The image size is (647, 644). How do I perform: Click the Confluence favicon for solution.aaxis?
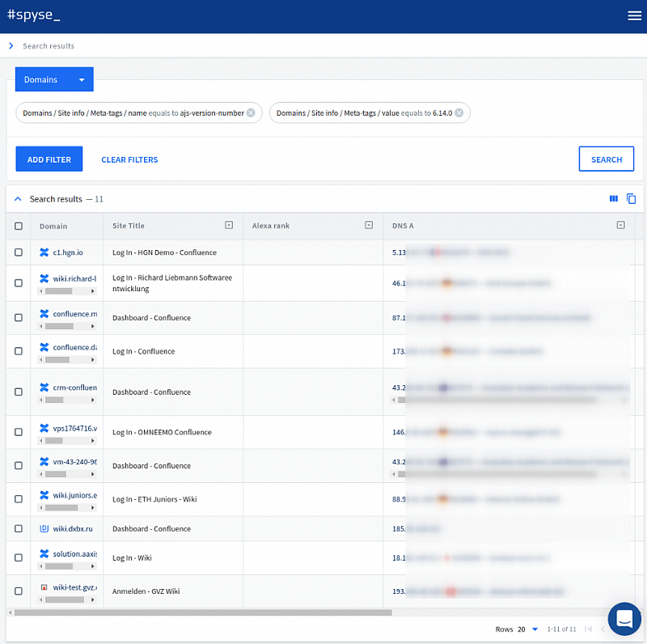click(44, 553)
